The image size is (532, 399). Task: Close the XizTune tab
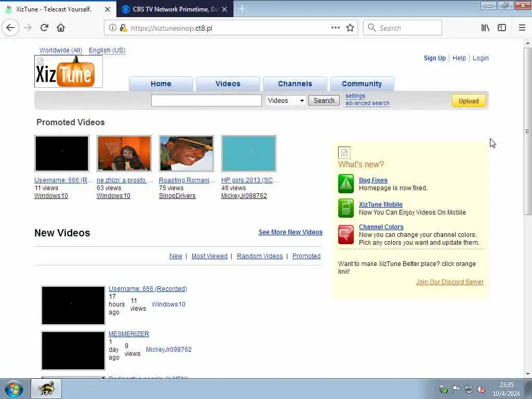pos(108,9)
